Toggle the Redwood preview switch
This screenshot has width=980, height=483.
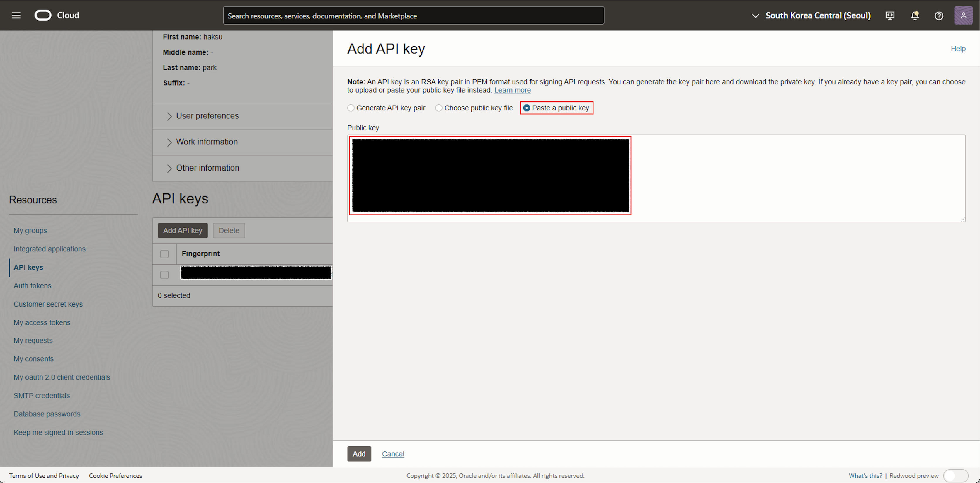(x=956, y=475)
